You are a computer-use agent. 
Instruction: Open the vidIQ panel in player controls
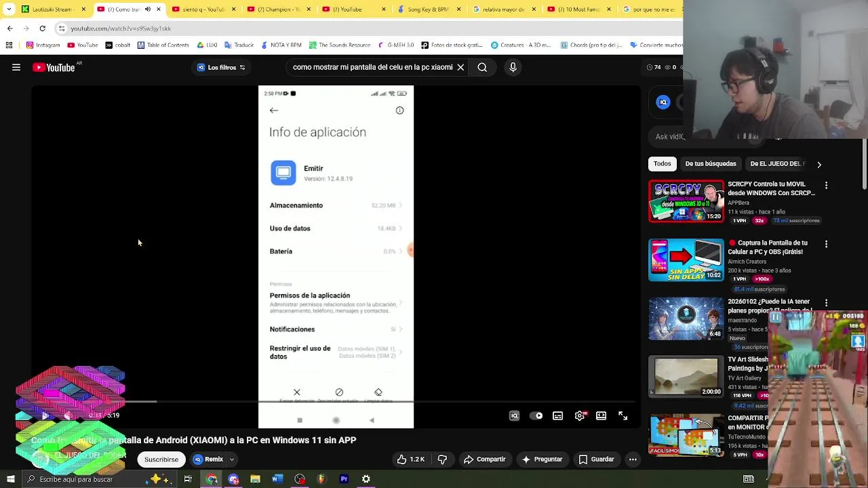tap(515, 416)
